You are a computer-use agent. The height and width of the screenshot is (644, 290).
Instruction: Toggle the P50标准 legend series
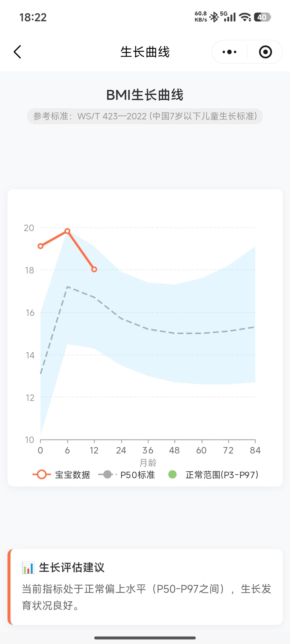[127, 475]
